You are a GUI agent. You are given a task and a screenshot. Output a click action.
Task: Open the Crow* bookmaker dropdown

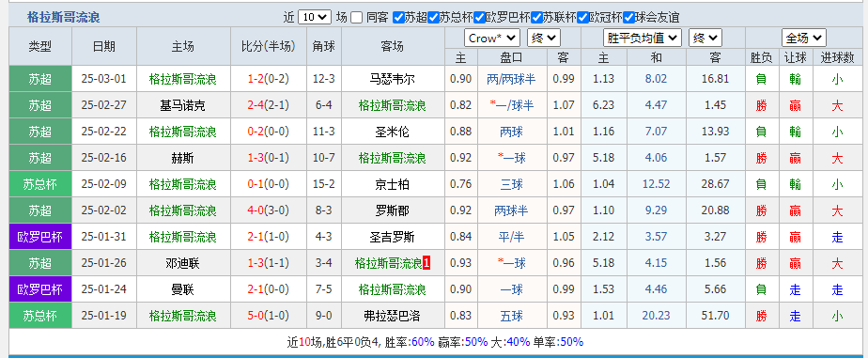pyautogui.click(x=492, y=39)
